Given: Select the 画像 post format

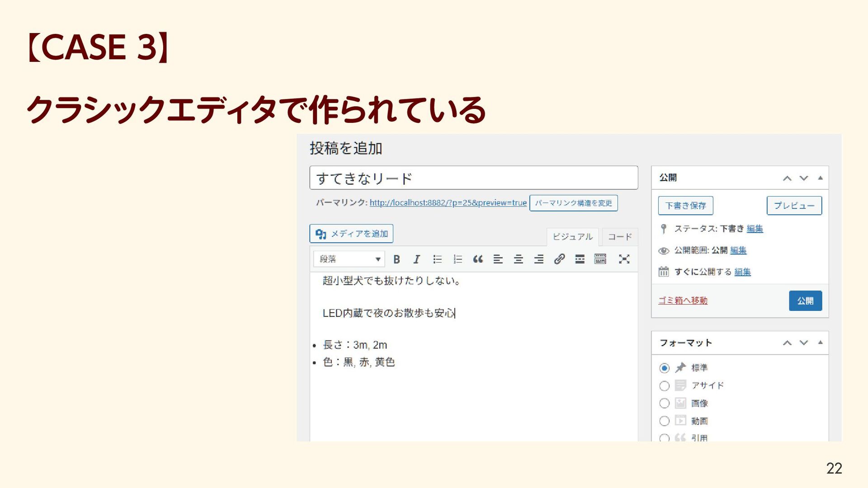Looking at the screenshot, I should [x=664, y=403].
